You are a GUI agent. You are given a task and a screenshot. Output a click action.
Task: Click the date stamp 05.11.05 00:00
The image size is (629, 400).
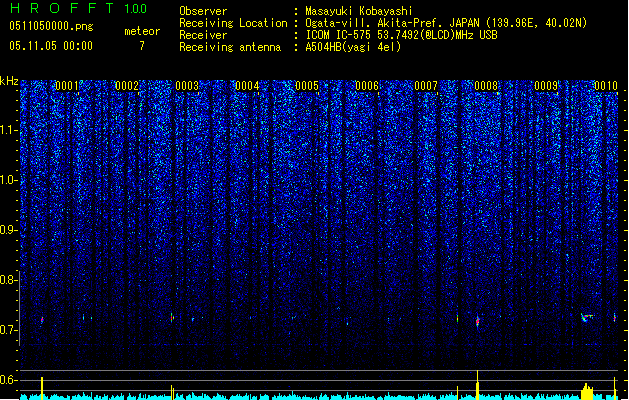tap(51, 46)
